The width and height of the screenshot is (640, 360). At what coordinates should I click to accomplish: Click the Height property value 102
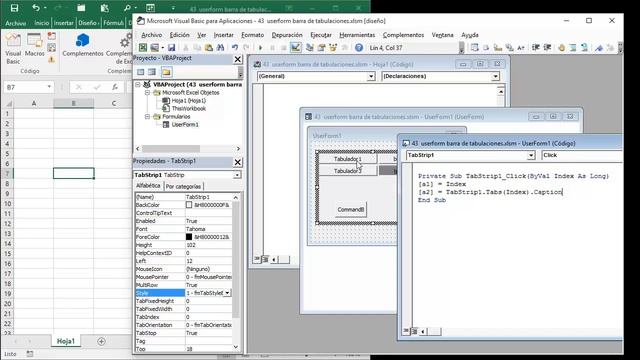208,245
